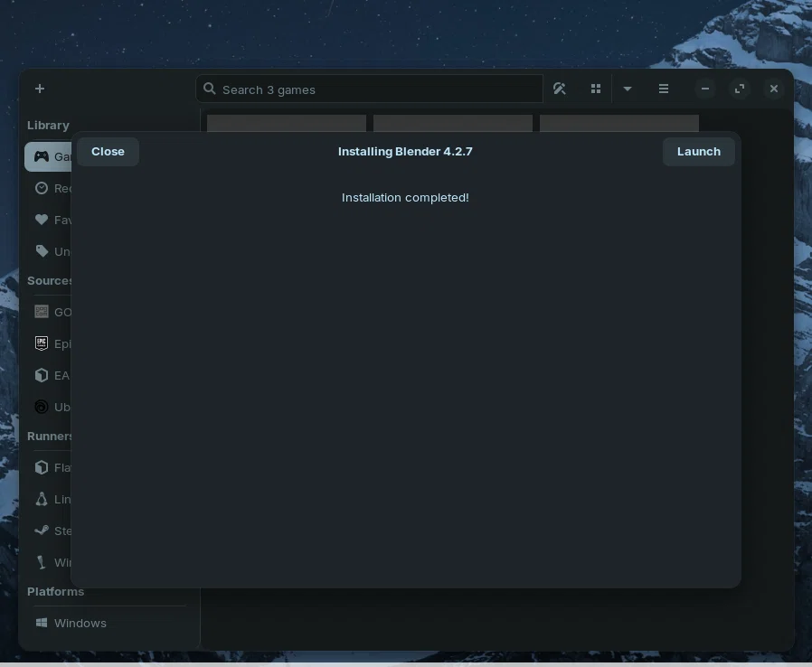This screenshot has height=667, width=812.
Task: Select the GOG source icon
Action: pyautogui.click(x=42, y=312)
